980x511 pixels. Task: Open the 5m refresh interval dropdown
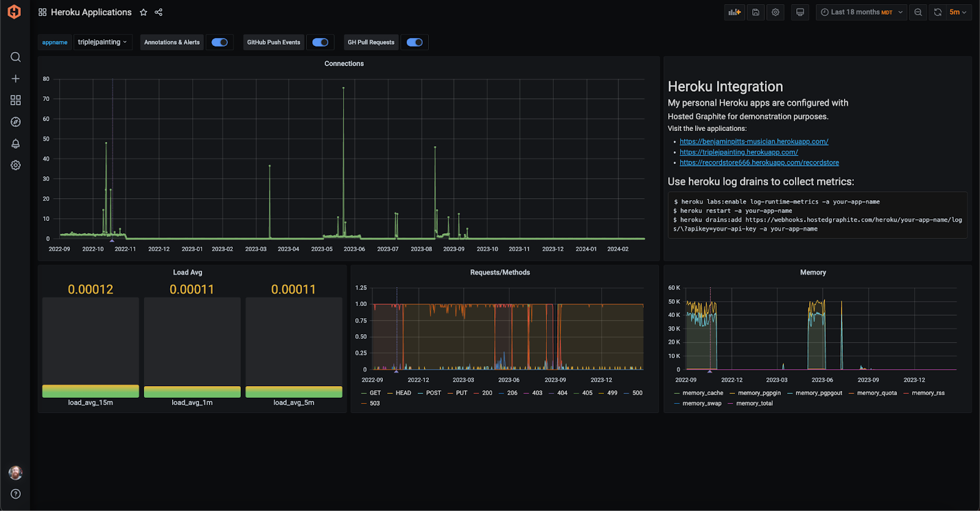point(959,12)
